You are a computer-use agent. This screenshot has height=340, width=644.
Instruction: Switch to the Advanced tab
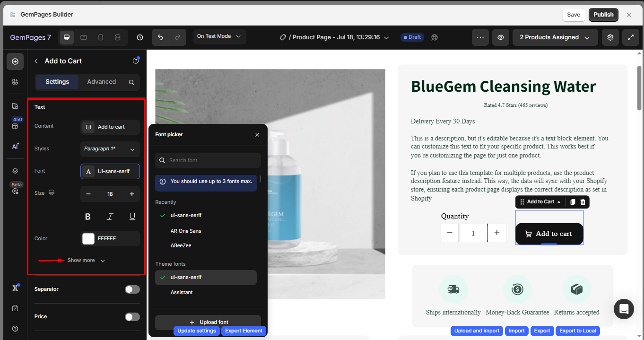click(101, 82)
